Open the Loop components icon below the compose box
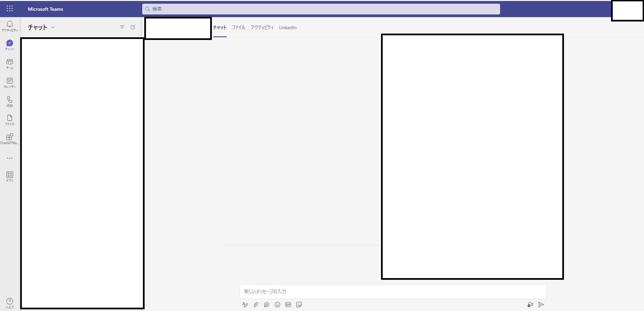 click(267, 305)
